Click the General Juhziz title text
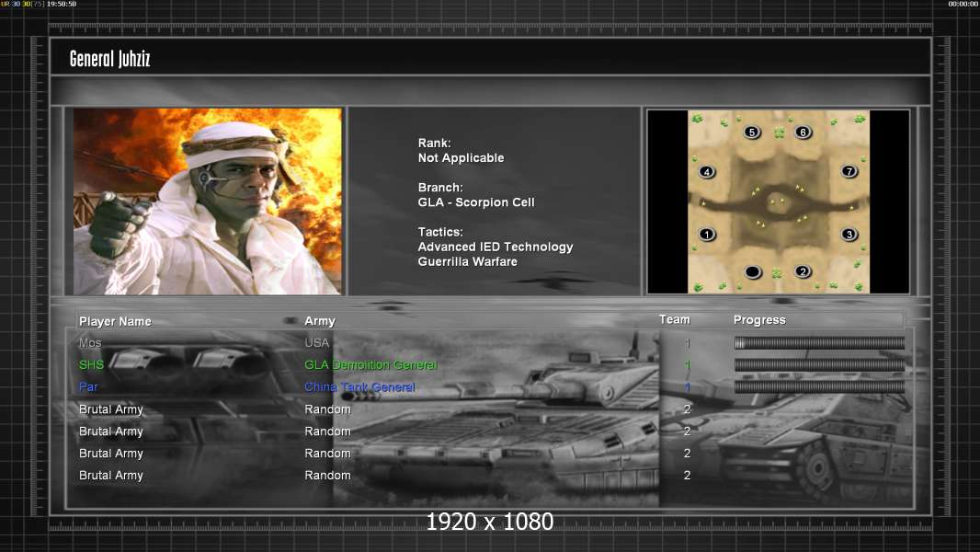Screen dimensions: 980x552 point(110,59)
